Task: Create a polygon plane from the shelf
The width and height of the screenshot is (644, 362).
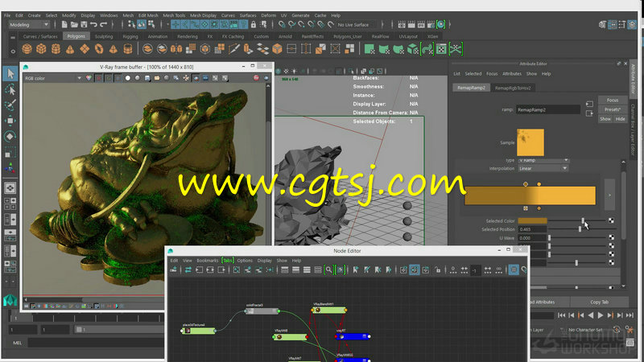Action: [x=85, y=49]
